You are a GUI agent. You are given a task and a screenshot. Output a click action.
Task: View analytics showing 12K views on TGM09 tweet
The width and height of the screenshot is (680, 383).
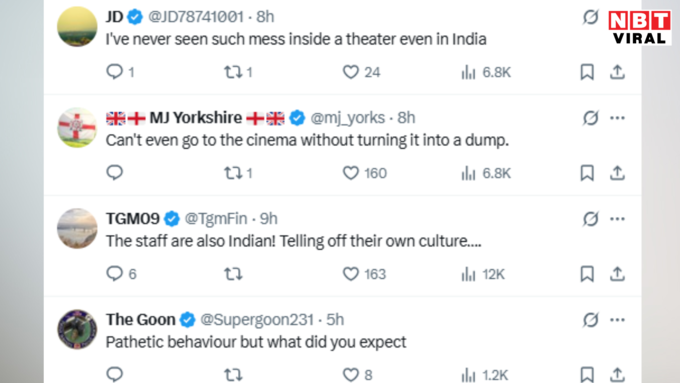483,274
